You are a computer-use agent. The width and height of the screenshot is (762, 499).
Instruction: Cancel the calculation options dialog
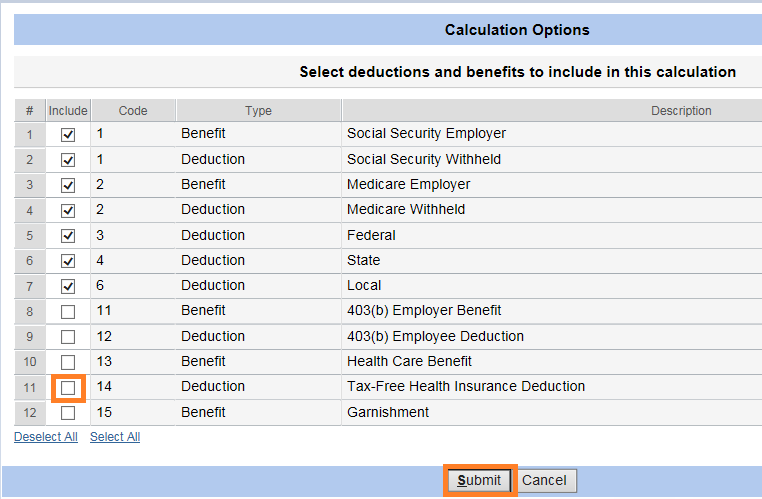coord(545,481)
